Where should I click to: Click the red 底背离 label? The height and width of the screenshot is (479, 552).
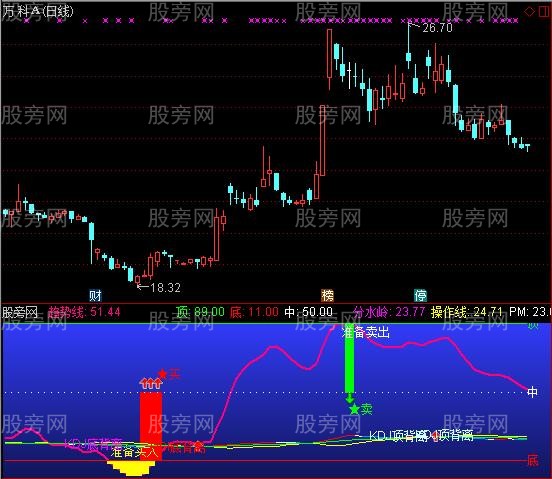point(186,447)
